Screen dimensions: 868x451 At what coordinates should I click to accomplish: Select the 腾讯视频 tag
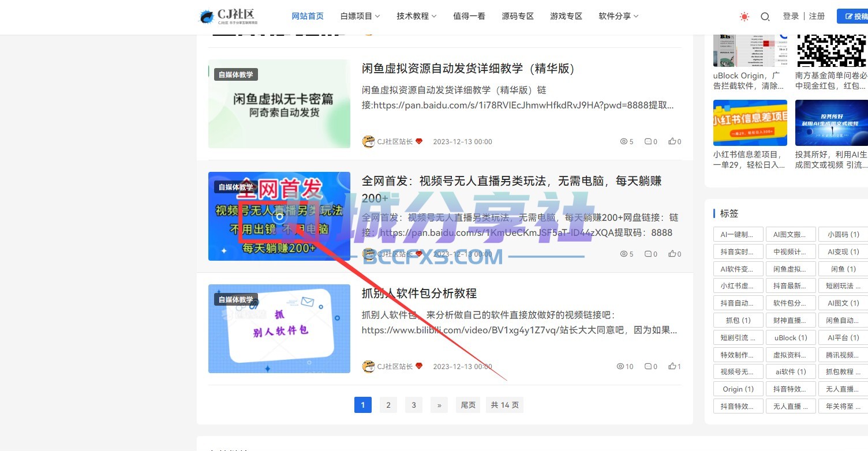(x=843, y=355)
